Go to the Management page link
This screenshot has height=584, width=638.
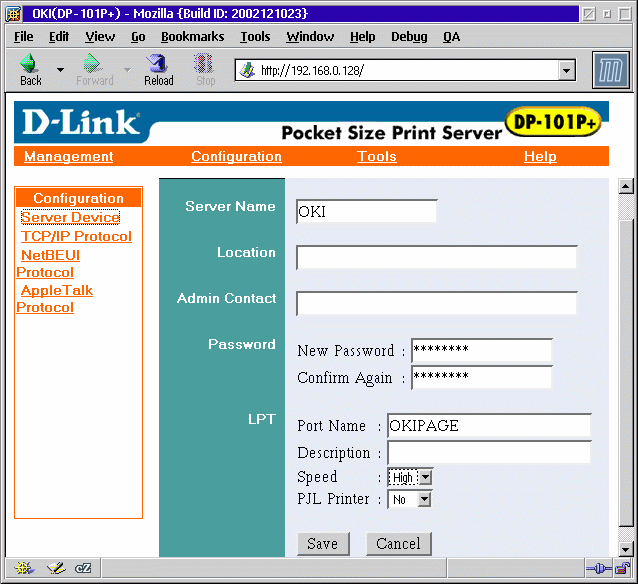[x=68, y=156]
